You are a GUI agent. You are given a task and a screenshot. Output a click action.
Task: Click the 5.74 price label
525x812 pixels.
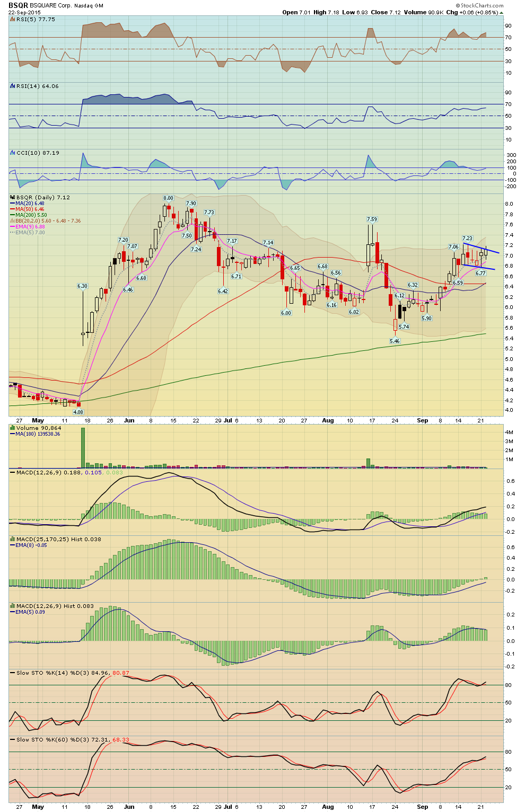click(x=404, y=327)
